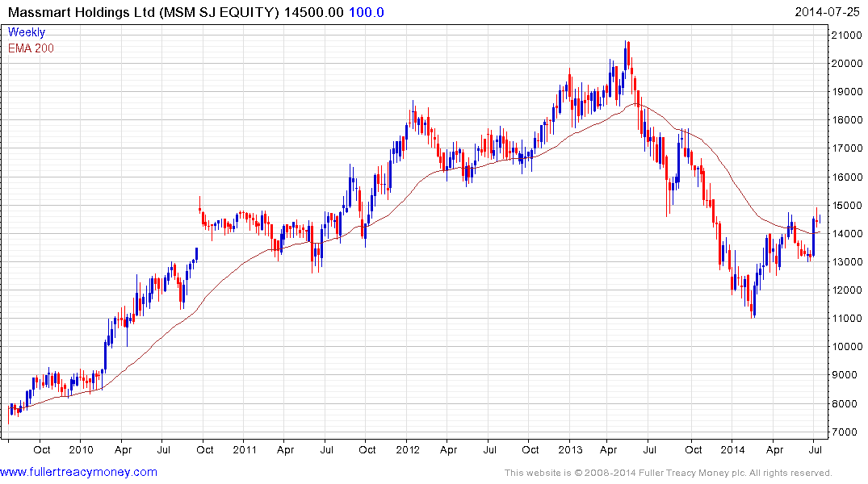Image resolution: width=868 pixels, height=484 pixels.
Task: Click the Fuller Treacy Money copyright notice
Action: pyautogui.click(x=668, y=473)
